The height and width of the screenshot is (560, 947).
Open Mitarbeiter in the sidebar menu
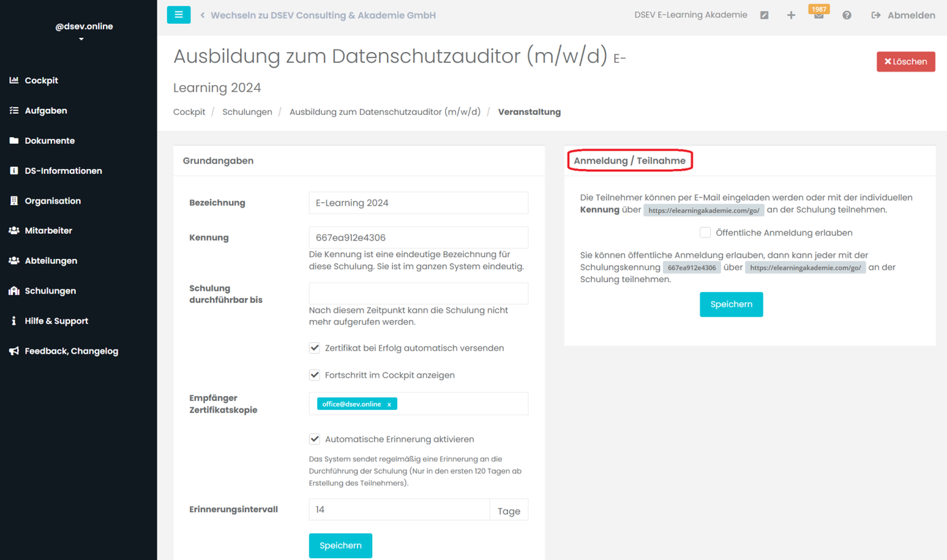pos(48,231)
